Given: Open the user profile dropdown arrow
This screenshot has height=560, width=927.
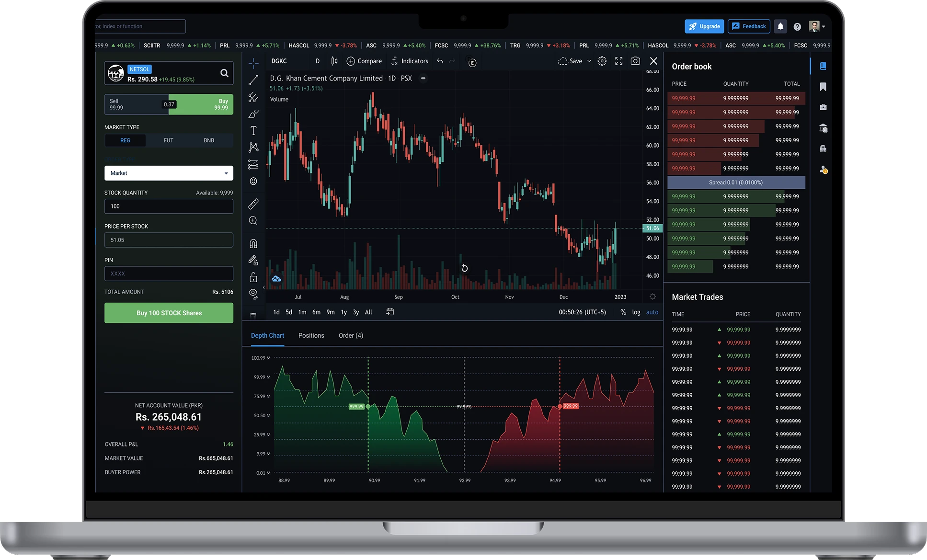Looking at the screenshot, I should click(824, 27).
